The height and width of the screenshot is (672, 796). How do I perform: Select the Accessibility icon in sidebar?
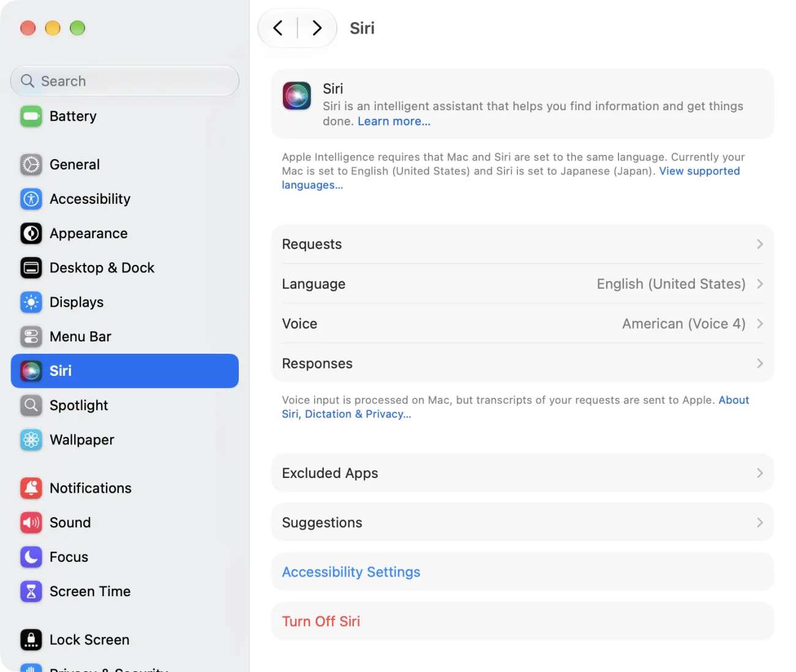point(31,199)
